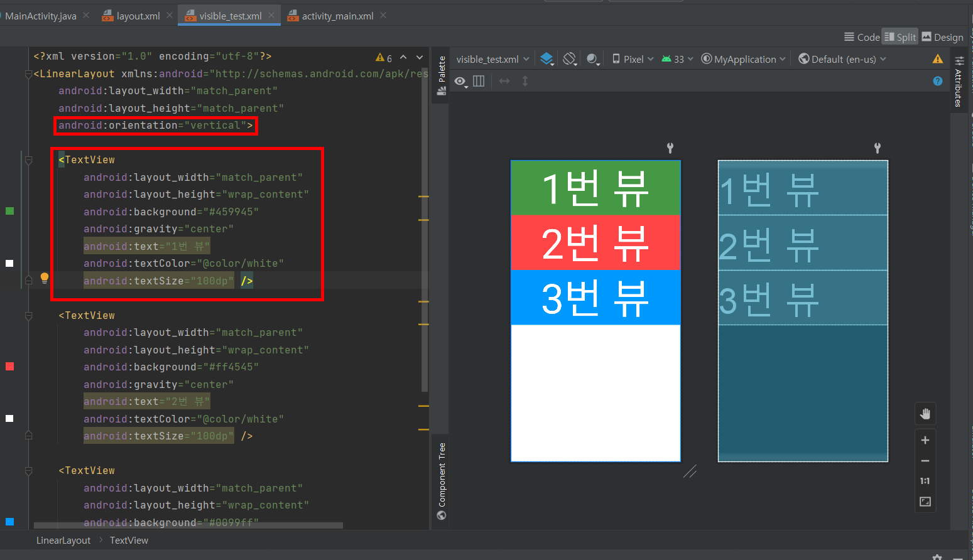
Task: Go to next highlighted error arrow
Action: point(420,58)
